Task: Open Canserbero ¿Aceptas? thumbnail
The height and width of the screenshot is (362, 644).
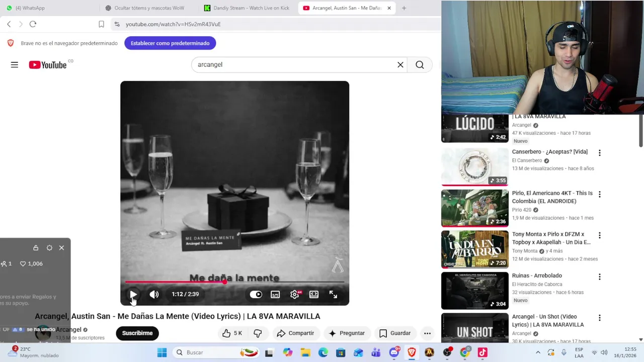Action: click(x=475, y=166)
